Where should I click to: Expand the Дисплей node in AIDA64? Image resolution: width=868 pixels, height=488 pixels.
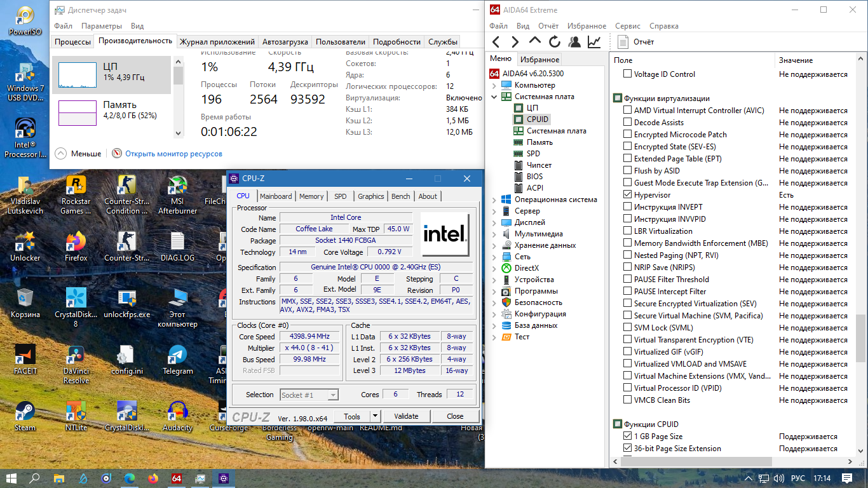494,222
